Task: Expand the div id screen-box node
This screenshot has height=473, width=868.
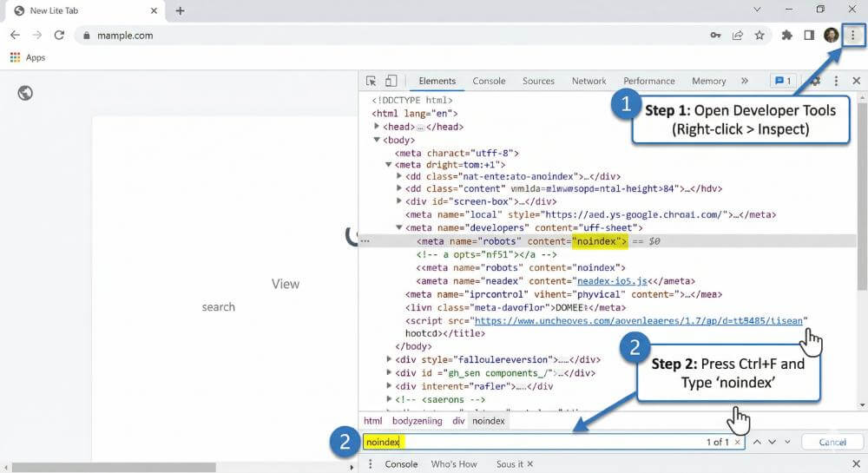Action: [399, 201]
